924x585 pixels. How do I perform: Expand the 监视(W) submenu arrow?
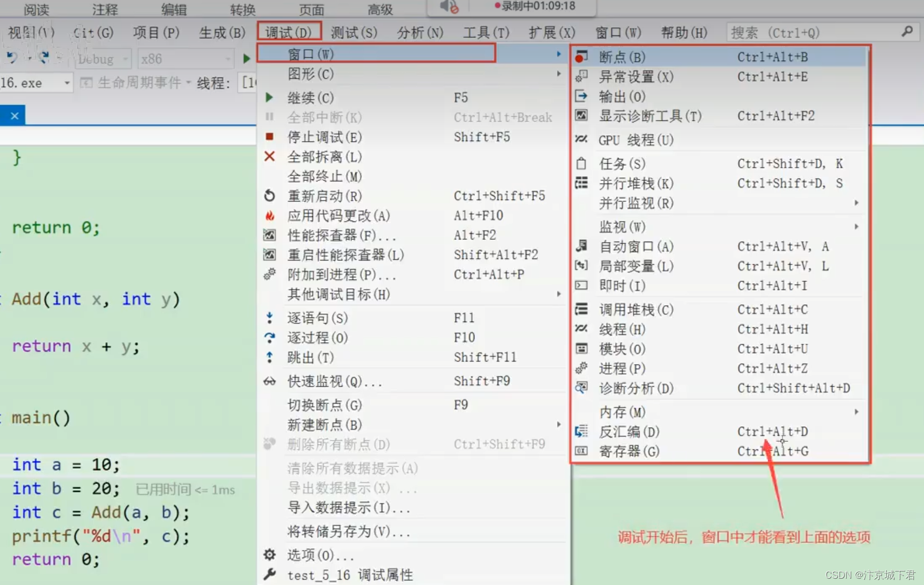point(857,226)
